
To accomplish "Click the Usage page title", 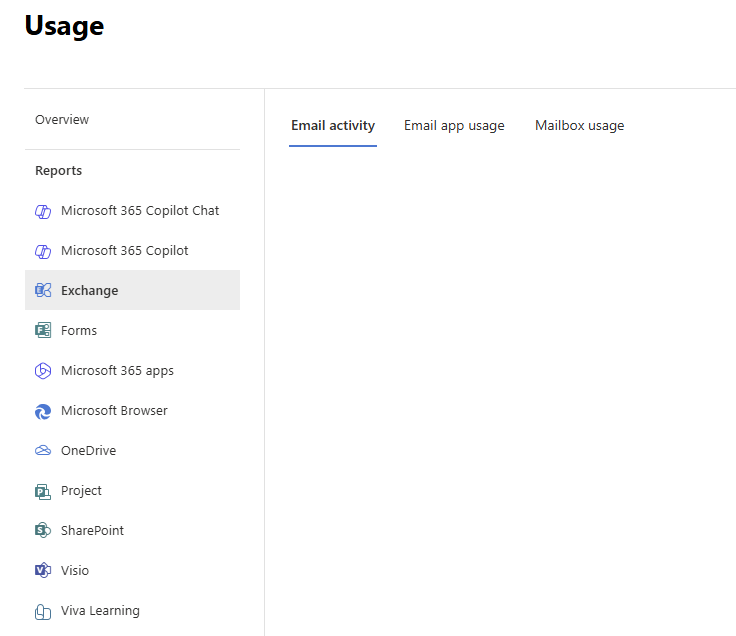I will (64, 26).
